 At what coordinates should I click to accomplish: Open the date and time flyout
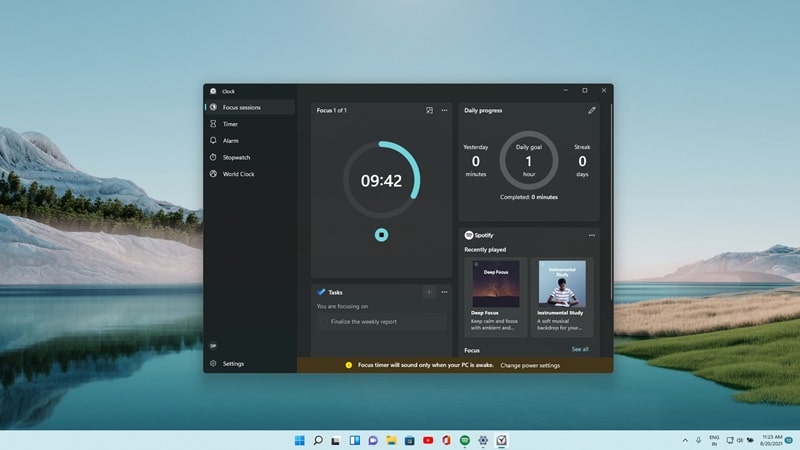click(x=771, y=440)
